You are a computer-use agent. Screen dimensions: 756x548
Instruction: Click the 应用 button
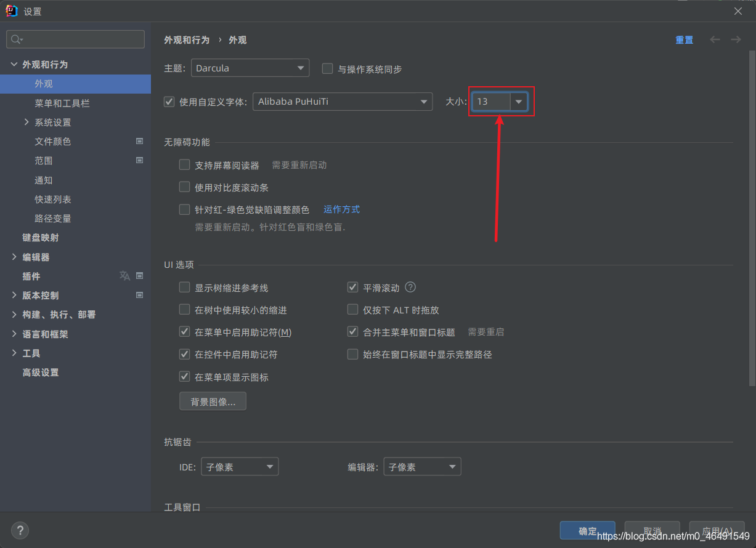[717, 531]
